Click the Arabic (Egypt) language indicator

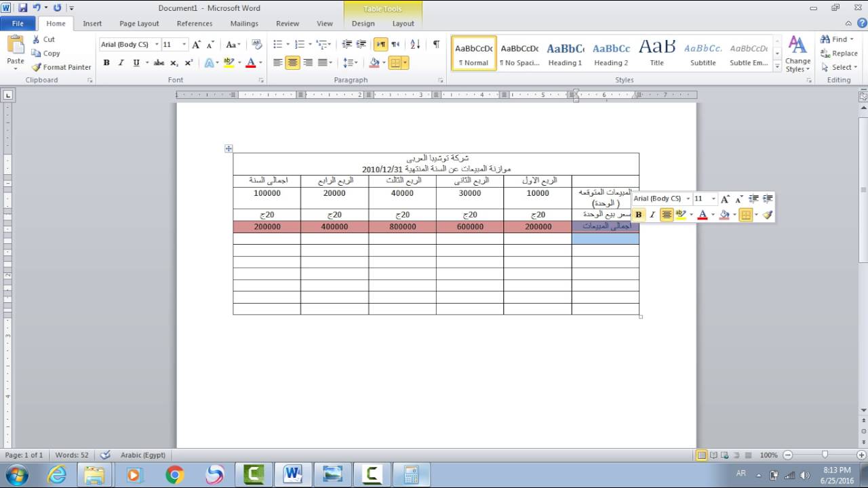tap(143, 455)
